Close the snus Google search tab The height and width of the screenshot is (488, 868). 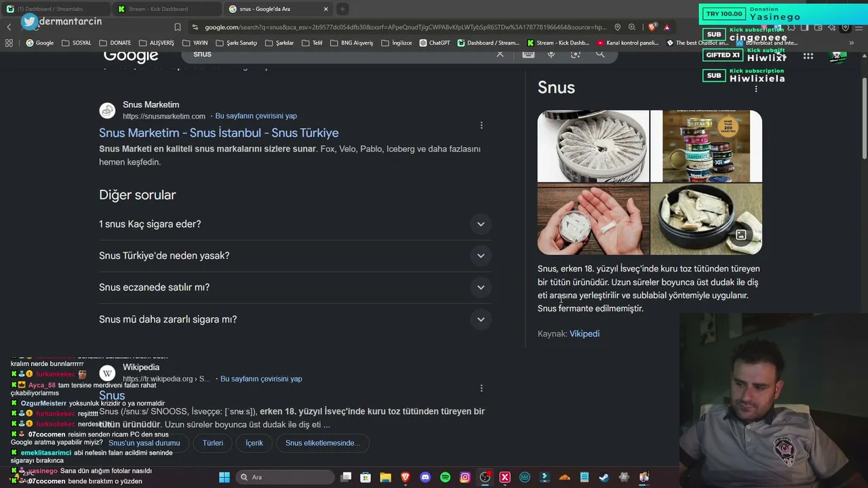point(325,9)
